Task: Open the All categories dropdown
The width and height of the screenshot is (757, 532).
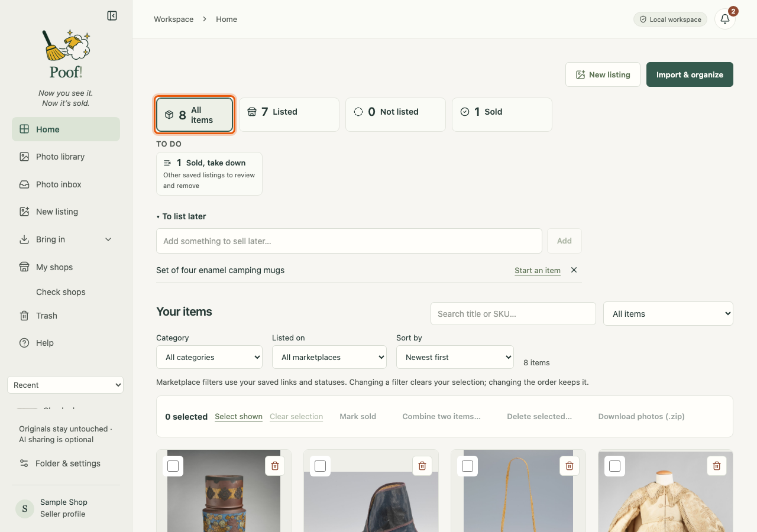Action: pos(209,357)
